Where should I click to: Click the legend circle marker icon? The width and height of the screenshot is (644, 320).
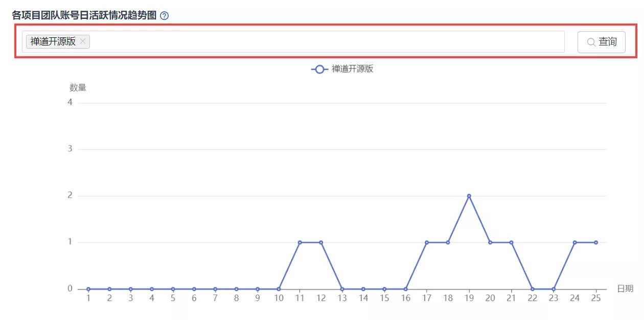click(319, 69)
